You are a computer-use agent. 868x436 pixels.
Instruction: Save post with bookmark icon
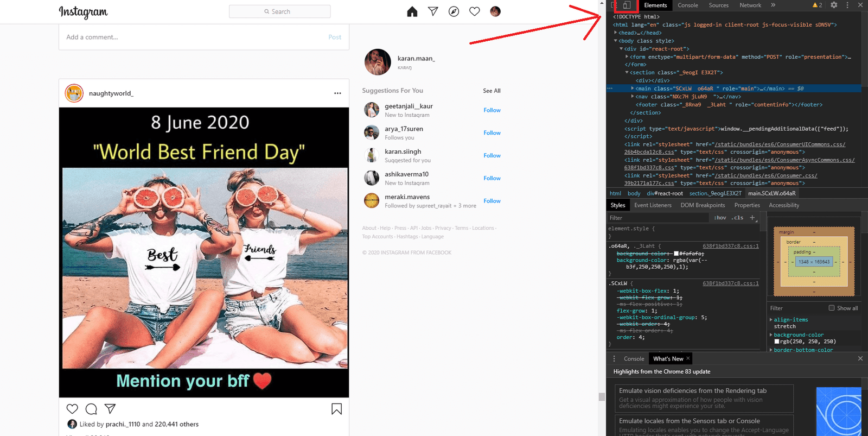[336, 409]
